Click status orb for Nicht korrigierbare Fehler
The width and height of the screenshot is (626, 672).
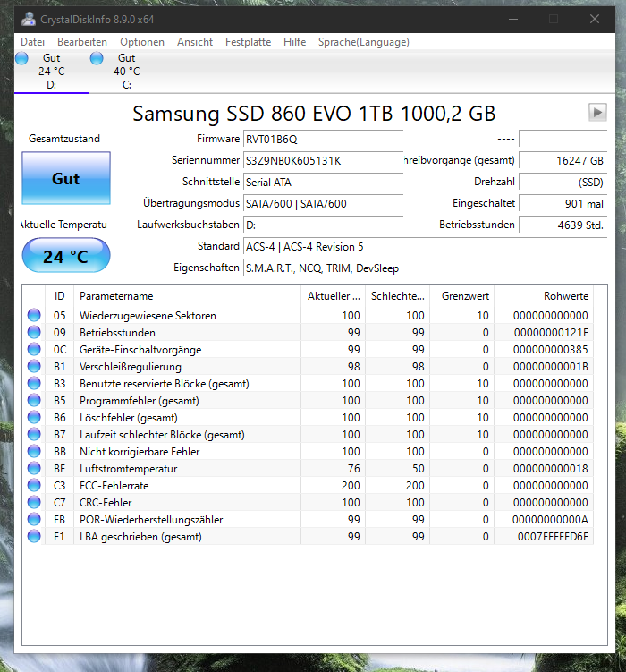pyautogui.click(x=34, y=451)
